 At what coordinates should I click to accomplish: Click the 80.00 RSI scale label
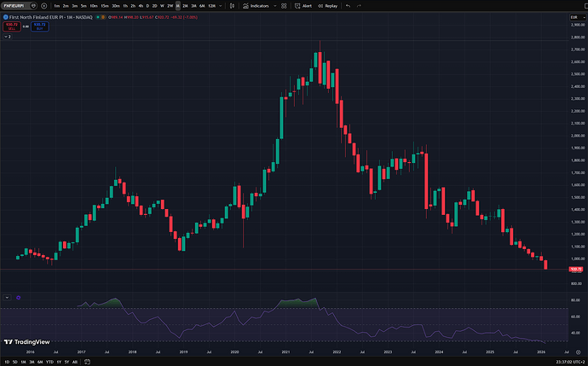pos(575,300)
